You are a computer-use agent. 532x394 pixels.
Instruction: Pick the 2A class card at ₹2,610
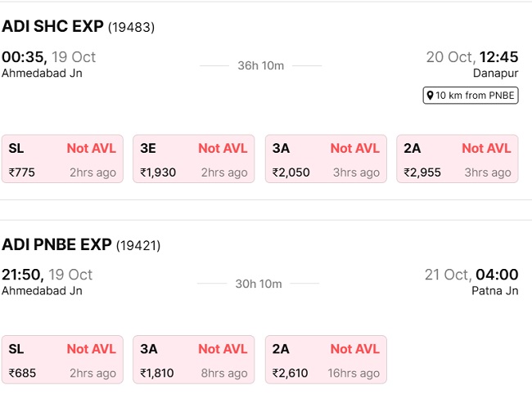[326, 360]
